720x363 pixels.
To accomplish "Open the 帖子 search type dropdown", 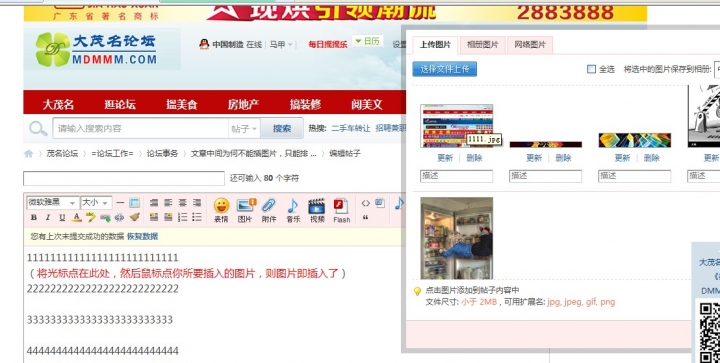I will click(x=244, y=128).
